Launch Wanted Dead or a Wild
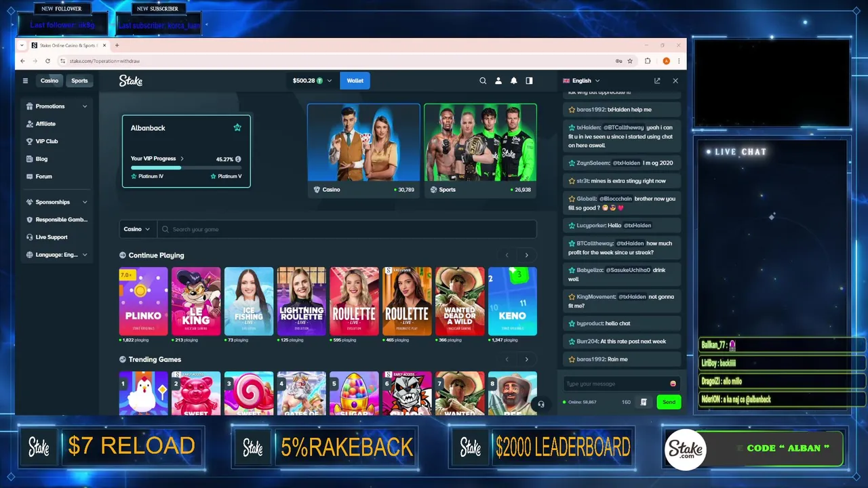This screenshot has height=488, width=868. [x=460, y=302]
